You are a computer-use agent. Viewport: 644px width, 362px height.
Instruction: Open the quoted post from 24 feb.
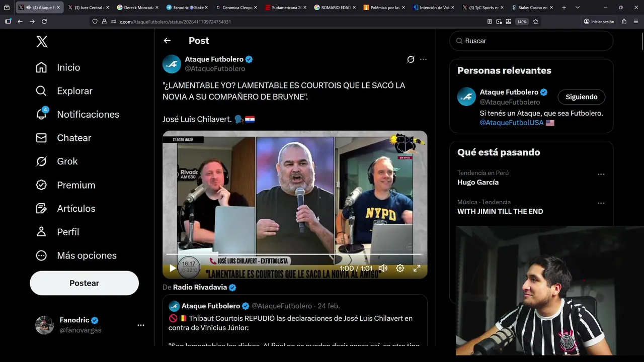[295, 320]
